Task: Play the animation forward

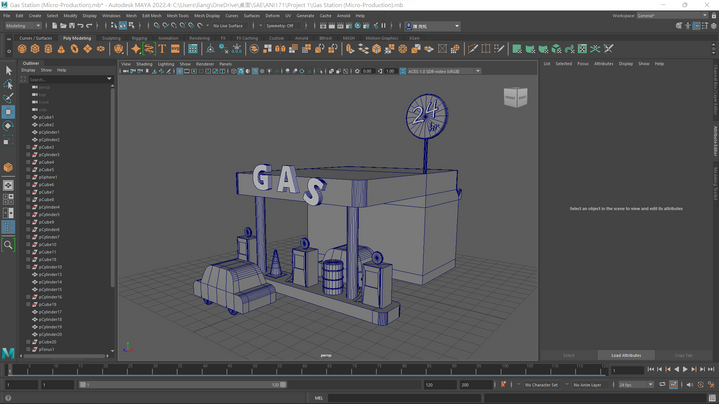Action: (x=685, y=369)
